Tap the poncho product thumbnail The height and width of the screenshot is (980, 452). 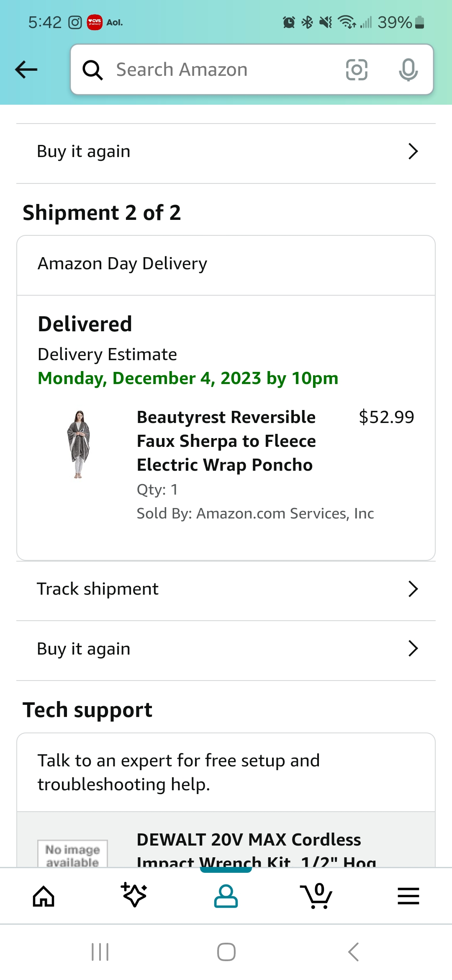79,444
